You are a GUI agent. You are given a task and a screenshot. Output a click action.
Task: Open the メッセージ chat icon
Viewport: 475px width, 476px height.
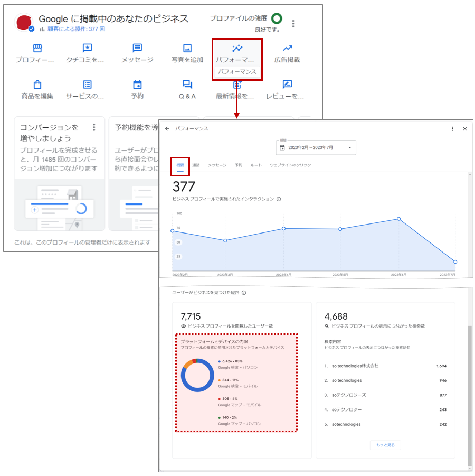137,49
